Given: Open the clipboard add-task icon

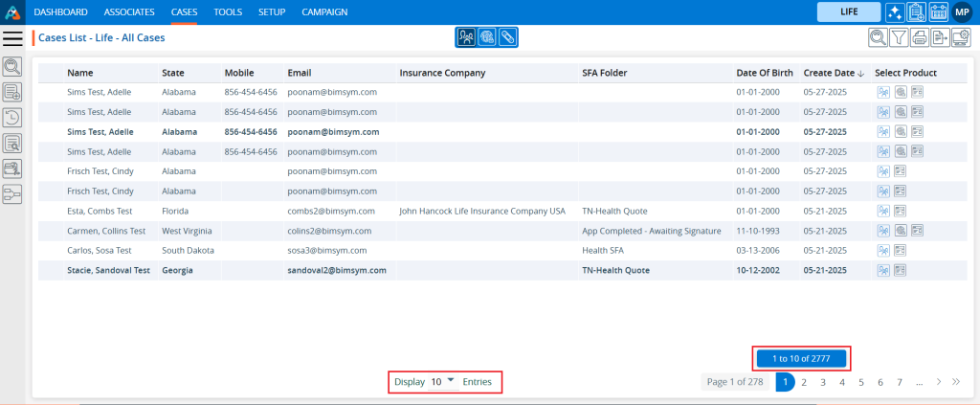Looking at the screenshot, I should (x=916, y=11).
